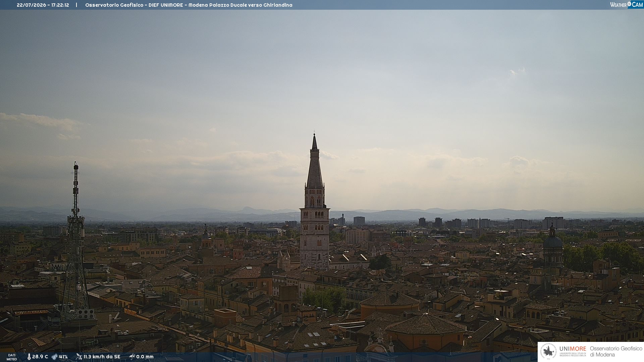Click the humidity droplet icon
Viewport: 644px width, 362px height.
point(54,357)
